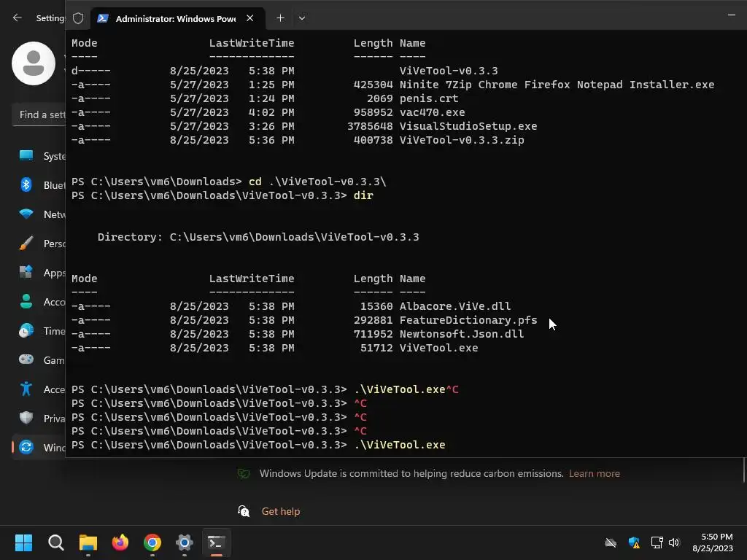Click the Get help link
Viewport: 747px width, 560px height.
281,511
